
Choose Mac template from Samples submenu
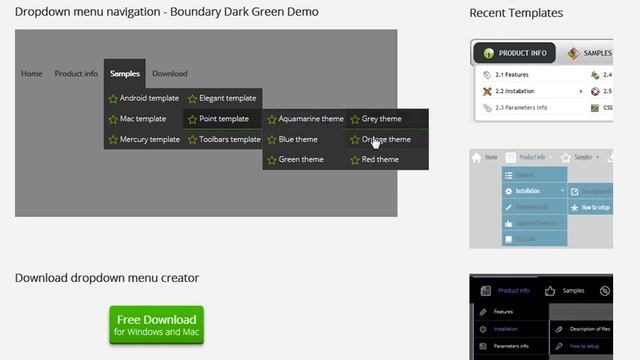click(144, 119)
